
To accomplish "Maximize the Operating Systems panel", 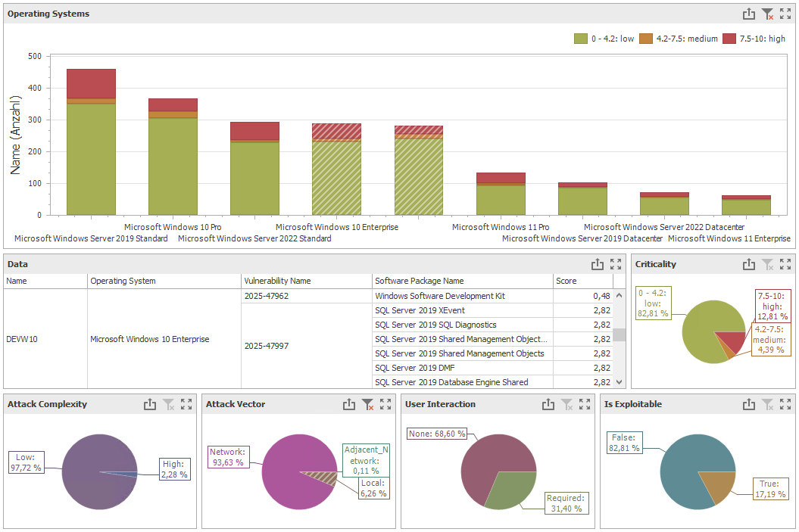I will 785,14.
